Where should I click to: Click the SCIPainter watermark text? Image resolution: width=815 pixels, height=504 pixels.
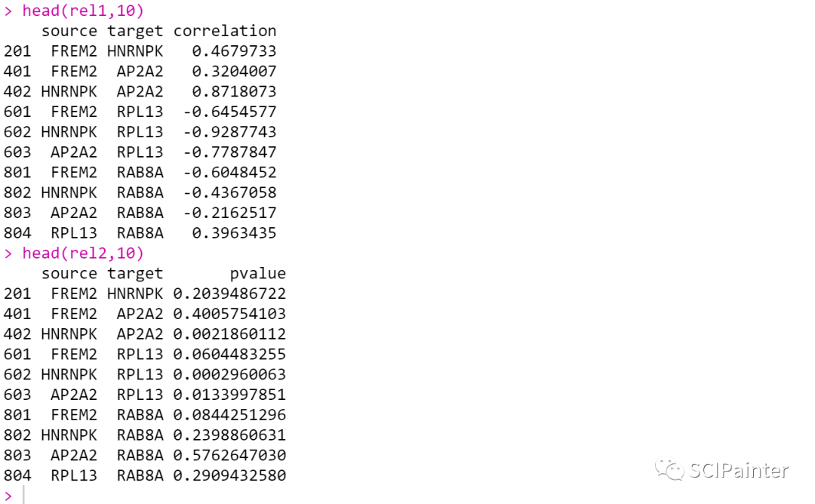click(x=739, y=471)
